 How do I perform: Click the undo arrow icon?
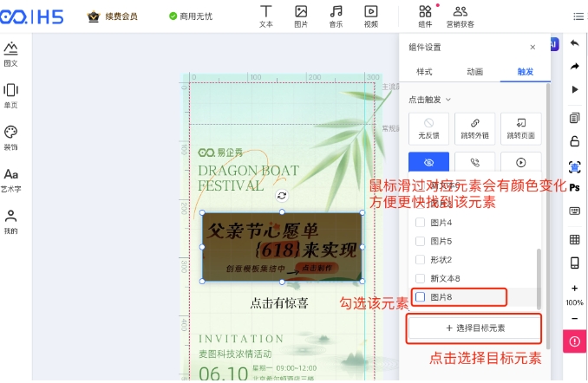pos(574,43)
